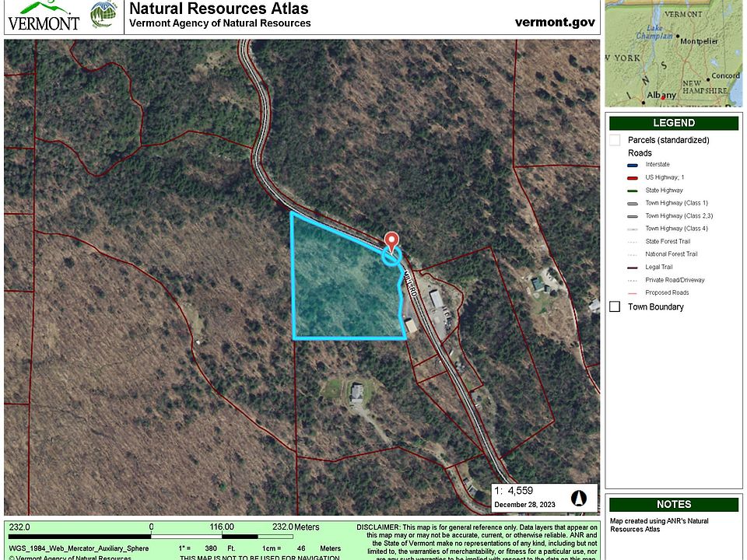Click the regional overview inset map
Image resolution: width=747 pixels, height=560 pixels.
[674, 53]
